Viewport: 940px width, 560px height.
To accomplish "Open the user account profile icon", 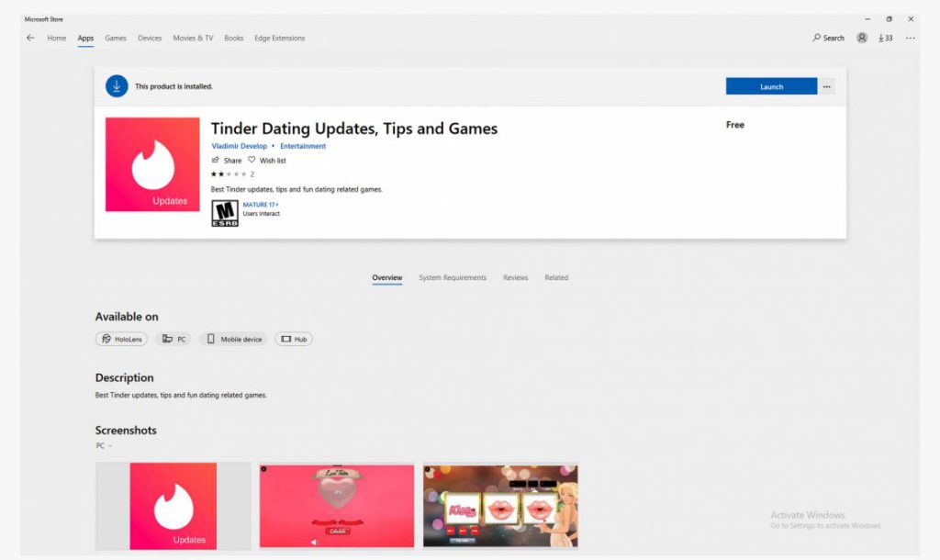I will (x=861, y=38).
